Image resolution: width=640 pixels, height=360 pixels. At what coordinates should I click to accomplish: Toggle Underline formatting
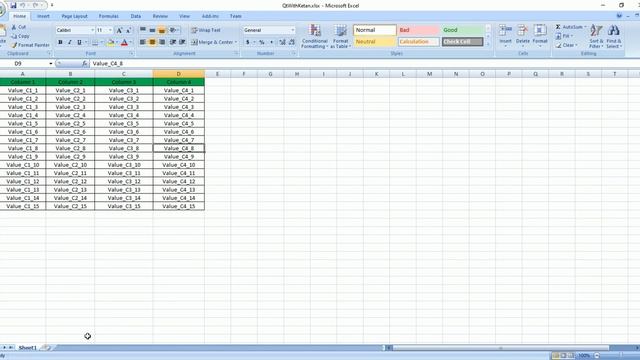pos(79,42)
